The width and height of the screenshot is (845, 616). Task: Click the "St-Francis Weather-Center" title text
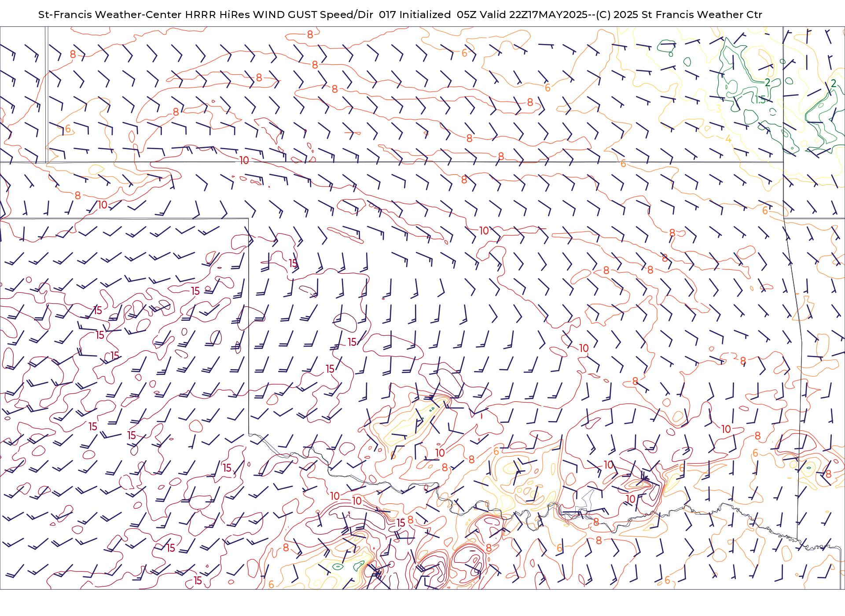(110, 15)
